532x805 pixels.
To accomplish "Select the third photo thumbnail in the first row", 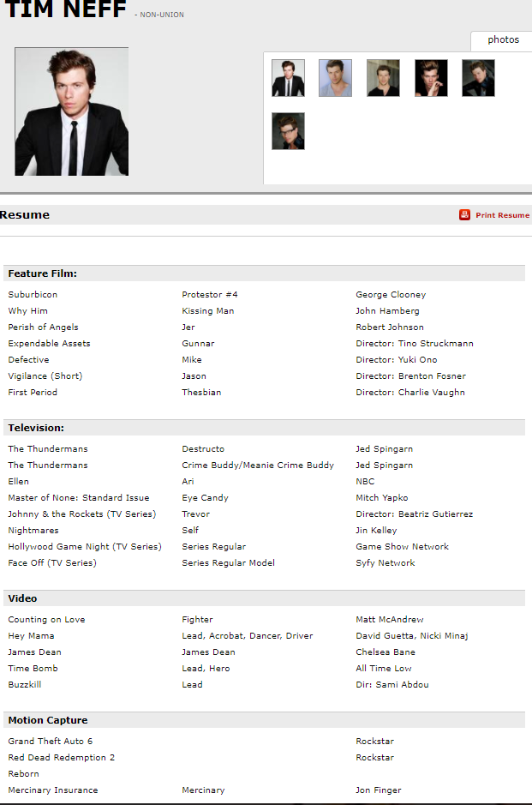I will (x=383, y=78).
